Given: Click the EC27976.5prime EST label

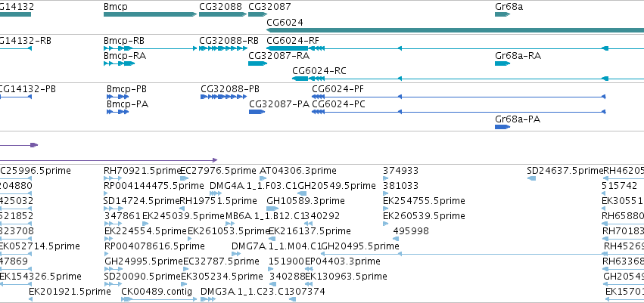Looking at the screenshot, I should click(219, 171).
